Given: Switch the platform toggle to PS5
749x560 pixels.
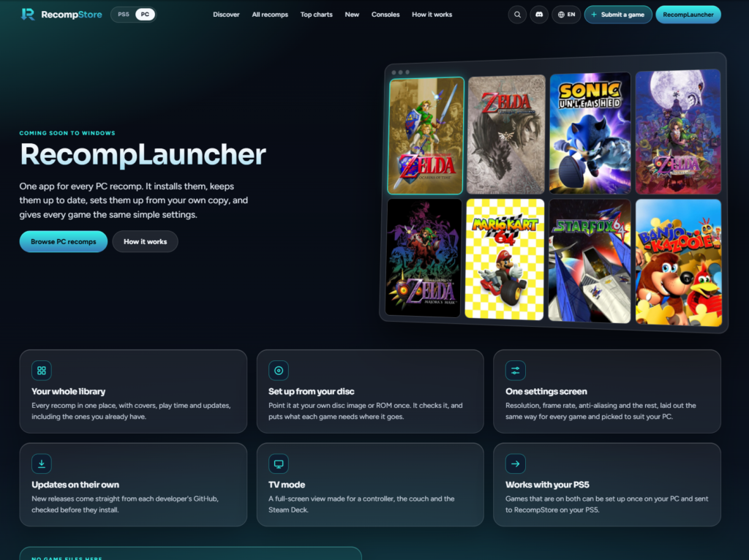Looking at the screenshot, I should pyautogui.click(x=123, y=15).
